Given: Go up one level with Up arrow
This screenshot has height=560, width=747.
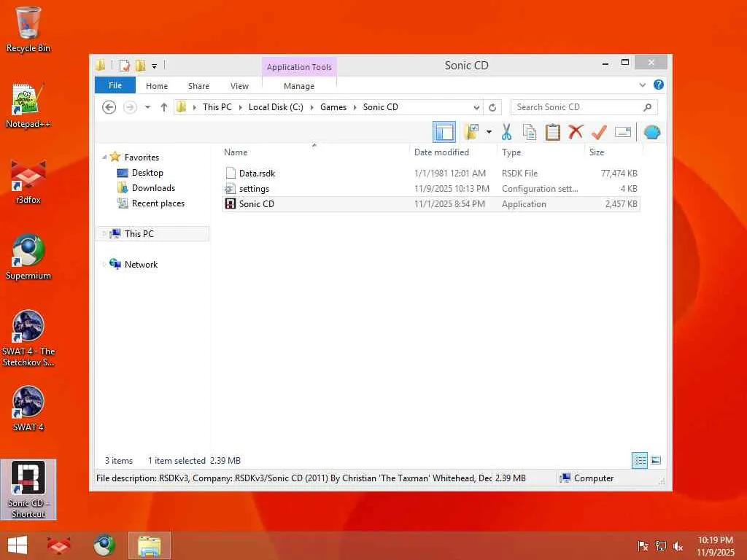Looking at the screenshot, I should coord(164,107).
